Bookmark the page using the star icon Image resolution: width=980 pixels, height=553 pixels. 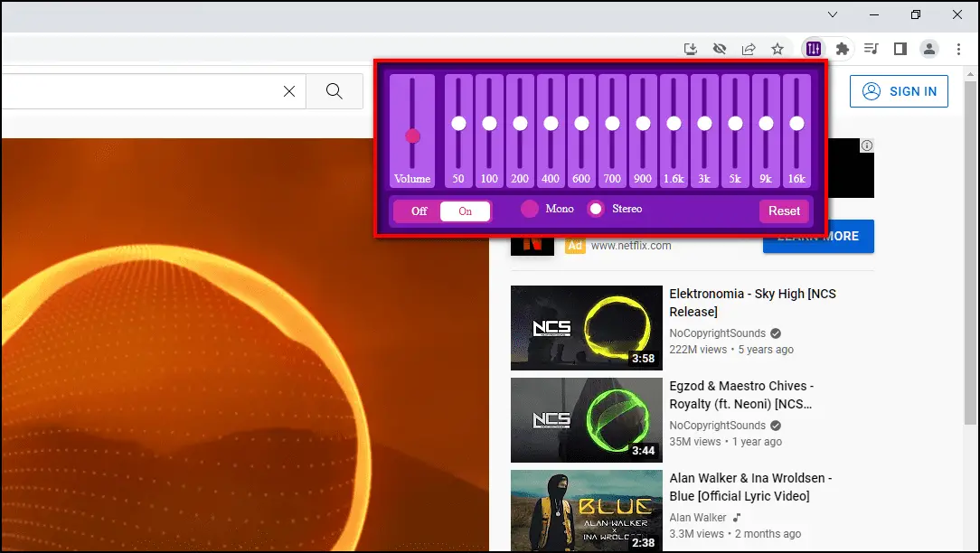(x=777, y=49)
